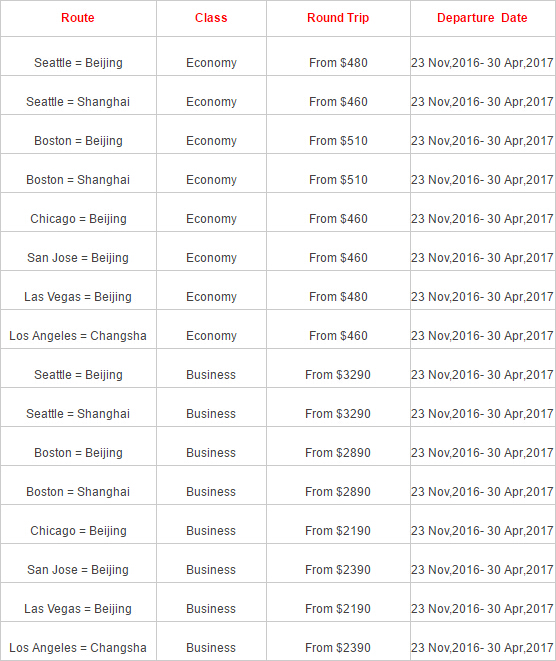Select Business Boston = Shanghai route cell
The width and height of the screenshot is (556, 661).
click(78, 492)
